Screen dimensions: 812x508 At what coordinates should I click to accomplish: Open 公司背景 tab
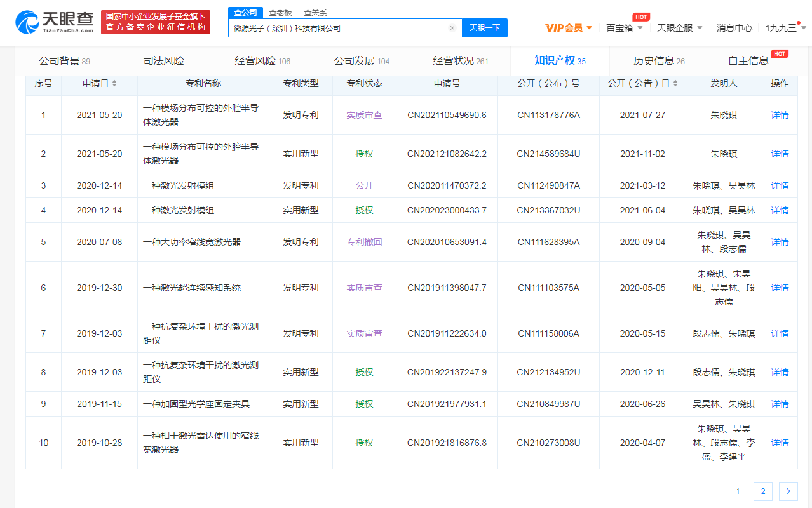coord(64,61)
